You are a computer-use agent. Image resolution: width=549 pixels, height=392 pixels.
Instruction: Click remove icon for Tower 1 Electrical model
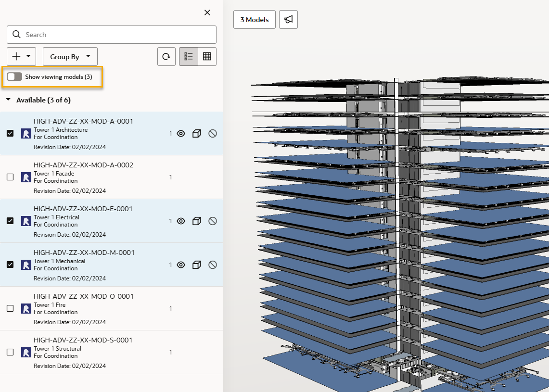(x=213, y=221)
